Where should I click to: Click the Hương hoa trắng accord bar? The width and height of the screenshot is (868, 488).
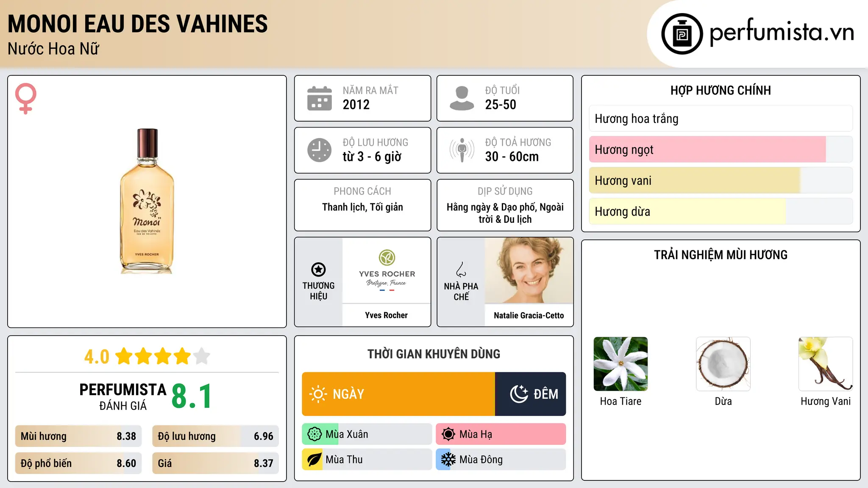coord(721,119)
